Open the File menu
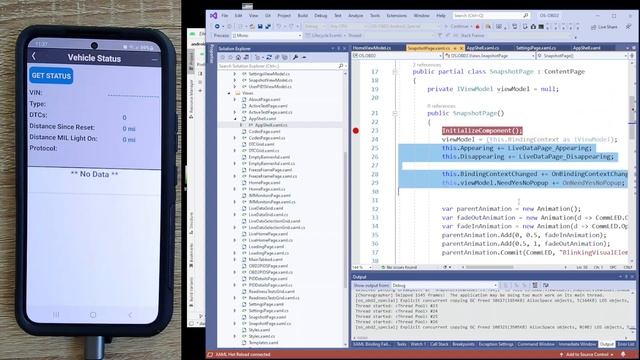 [x=225, y=16]
